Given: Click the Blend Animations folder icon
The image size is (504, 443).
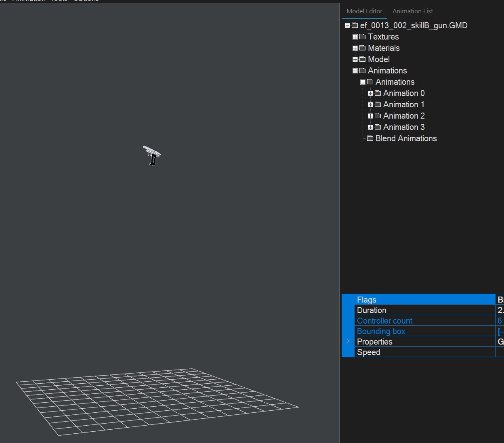Looking at the screenshot, I should 370,138.
